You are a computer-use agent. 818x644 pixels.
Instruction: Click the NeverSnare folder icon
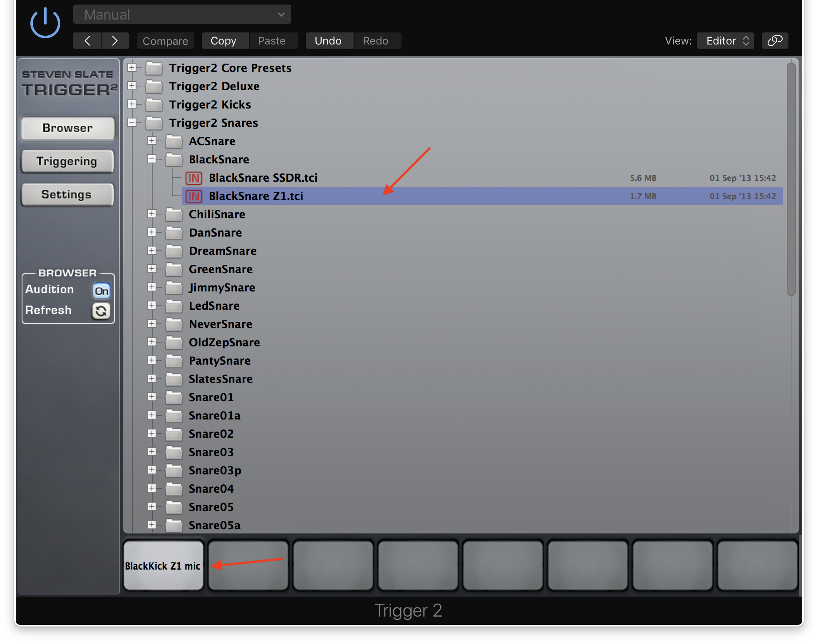coord(174,324)
